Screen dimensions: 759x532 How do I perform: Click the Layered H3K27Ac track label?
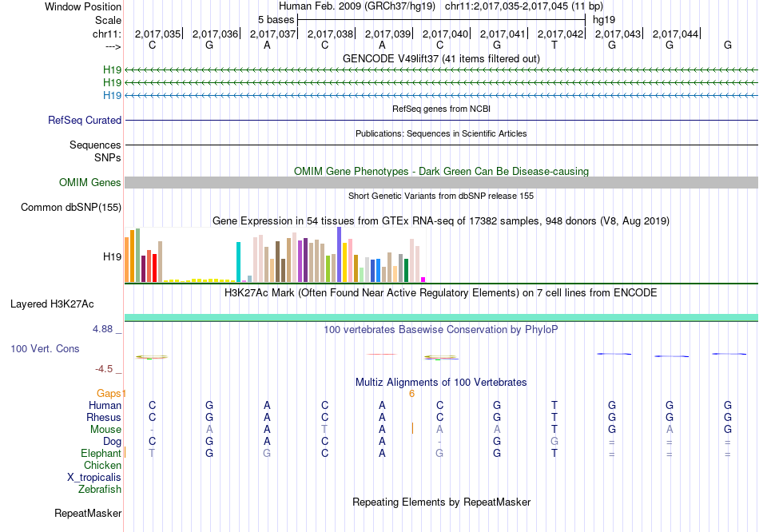(x=52, y=304)
